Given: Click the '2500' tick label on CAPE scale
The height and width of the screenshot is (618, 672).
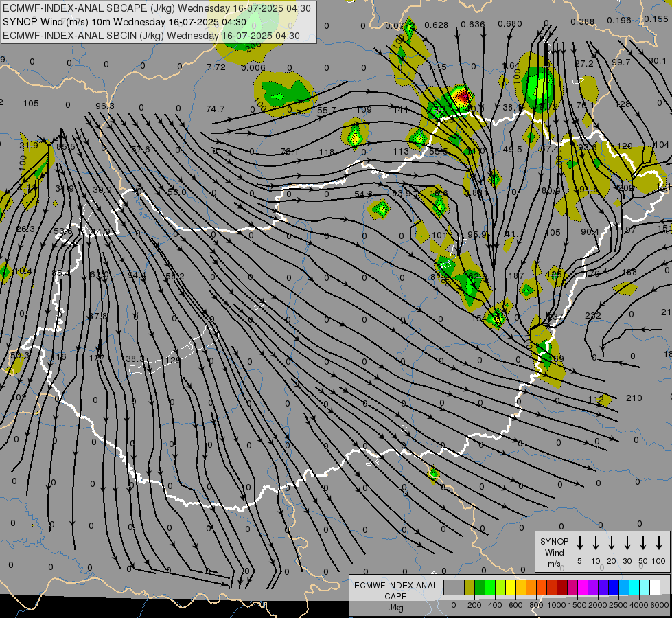Looking at the screenshot, I should pos(618,605).
